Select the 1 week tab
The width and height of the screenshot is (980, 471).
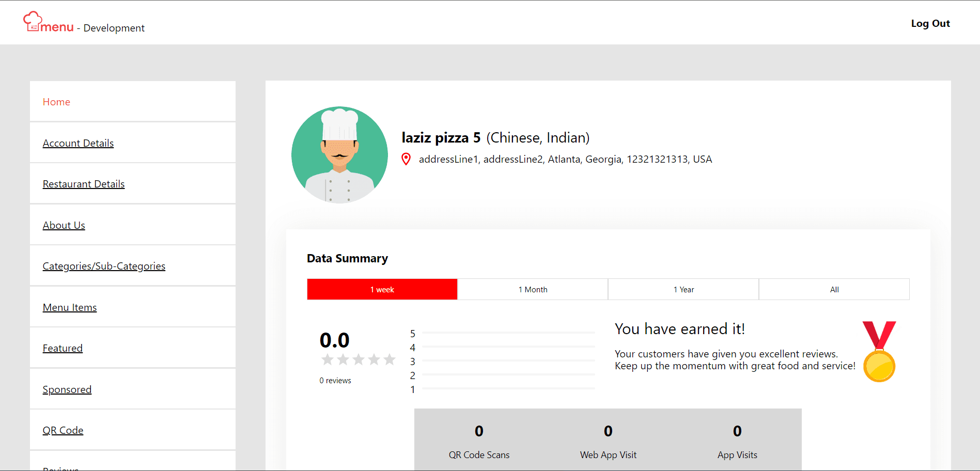382,289
